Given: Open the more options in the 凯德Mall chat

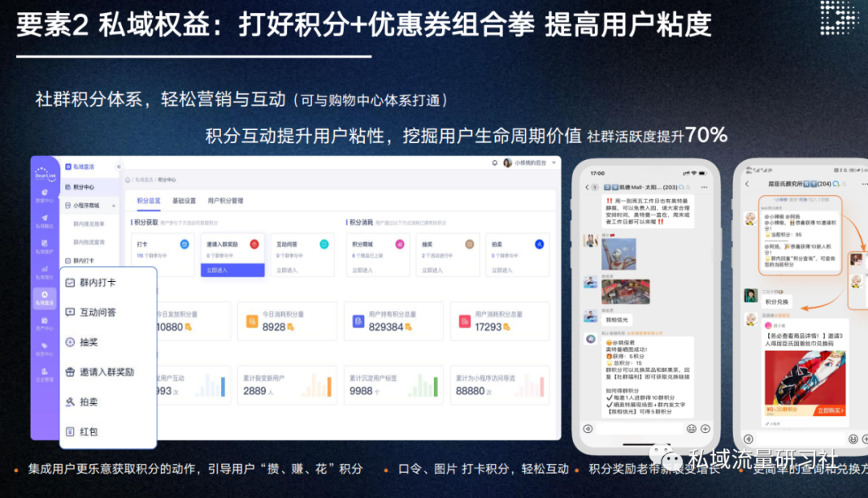Looking at the screenshot, I should click(x=704, y=187).
